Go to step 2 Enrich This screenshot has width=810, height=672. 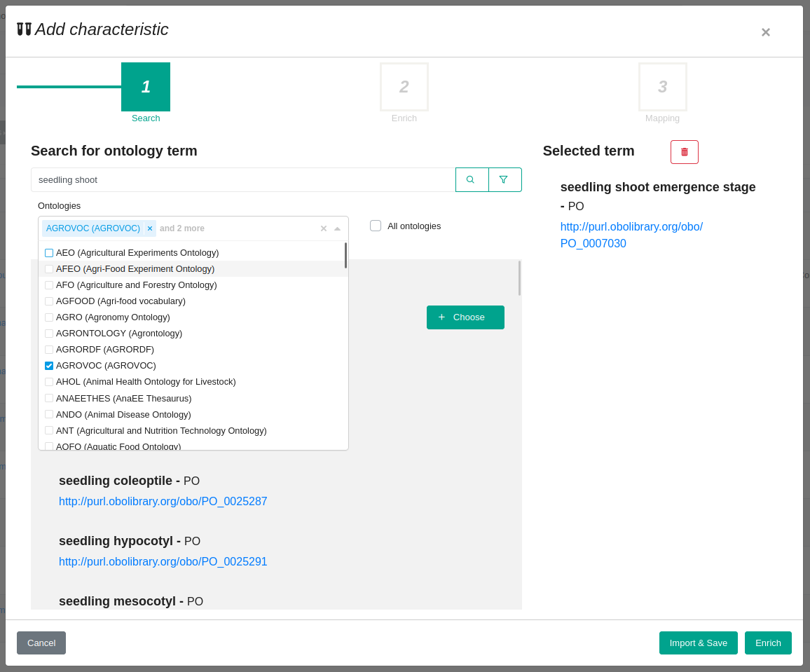coord(404,87)
